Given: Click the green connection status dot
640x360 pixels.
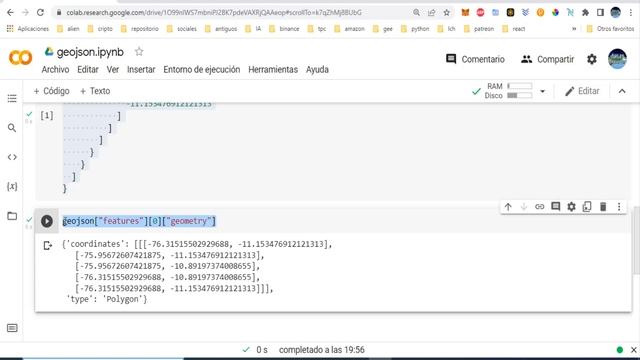Looking at the screenshot, I should 620,350.
